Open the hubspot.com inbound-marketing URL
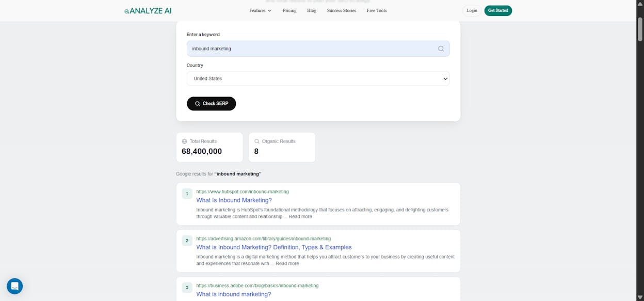The image size is (644, 301). (x=243, y=192)
